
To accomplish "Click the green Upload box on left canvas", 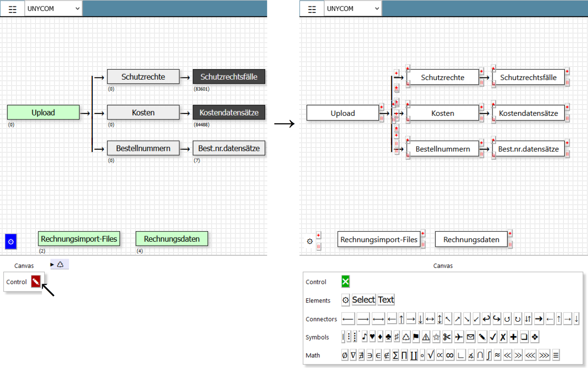I will coord(43,113).
